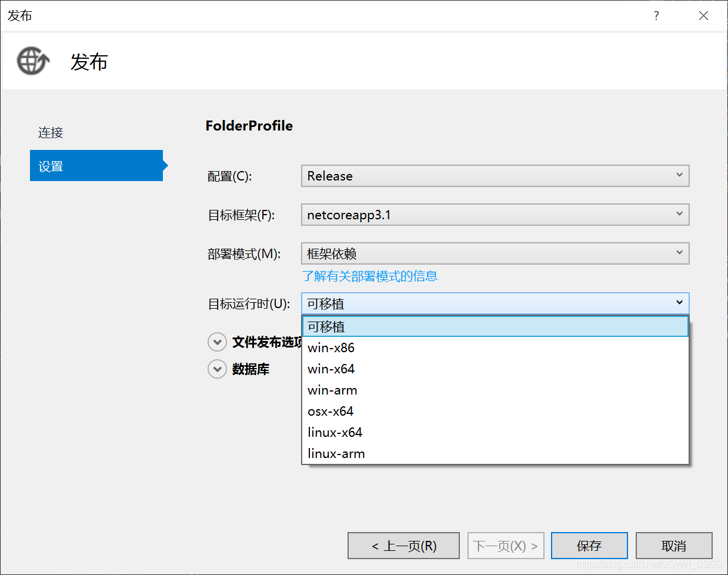Click the 目标框架(F): label
This screenshot has width=728, height=575.
241,215
